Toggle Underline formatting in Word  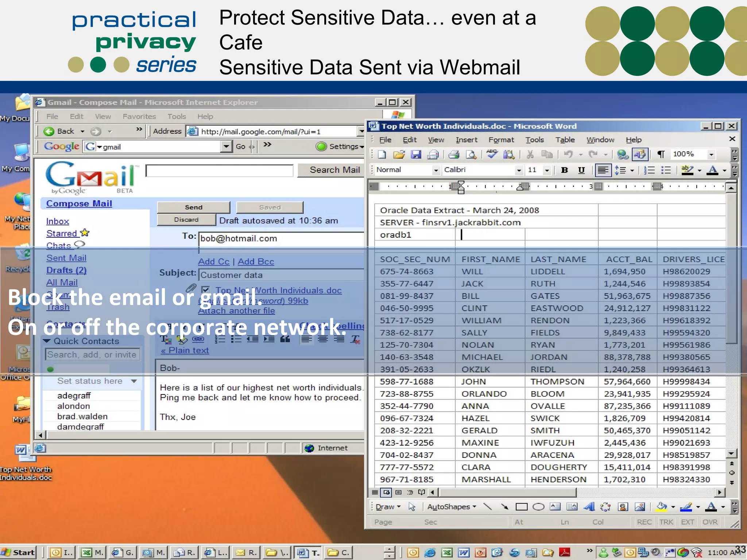click(581, 170)
